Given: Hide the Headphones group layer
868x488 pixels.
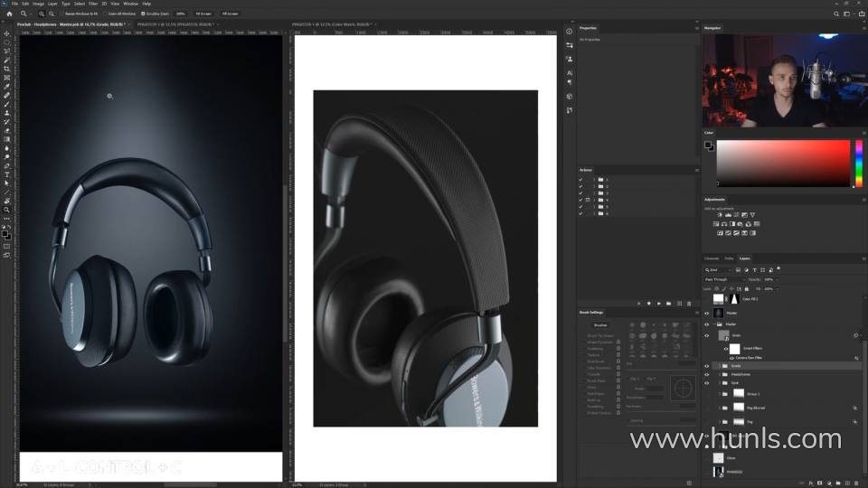Looking at the screenshot, I should [706, 374].
